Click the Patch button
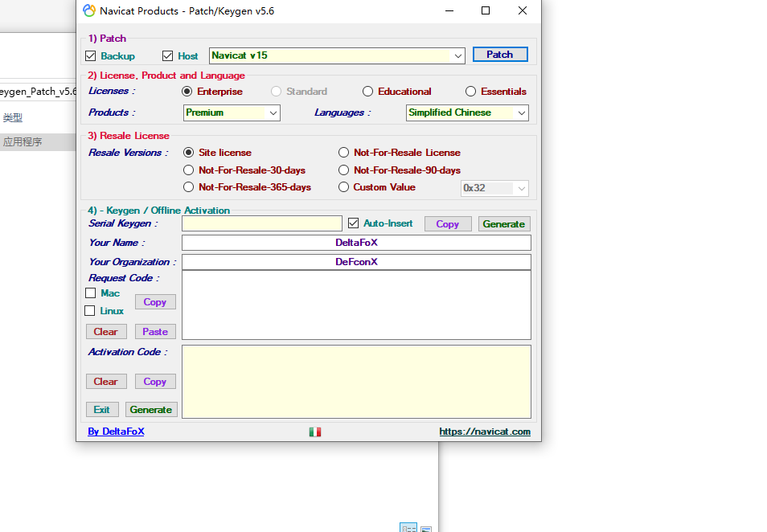The image size is (767, 532). coord(500,54)
